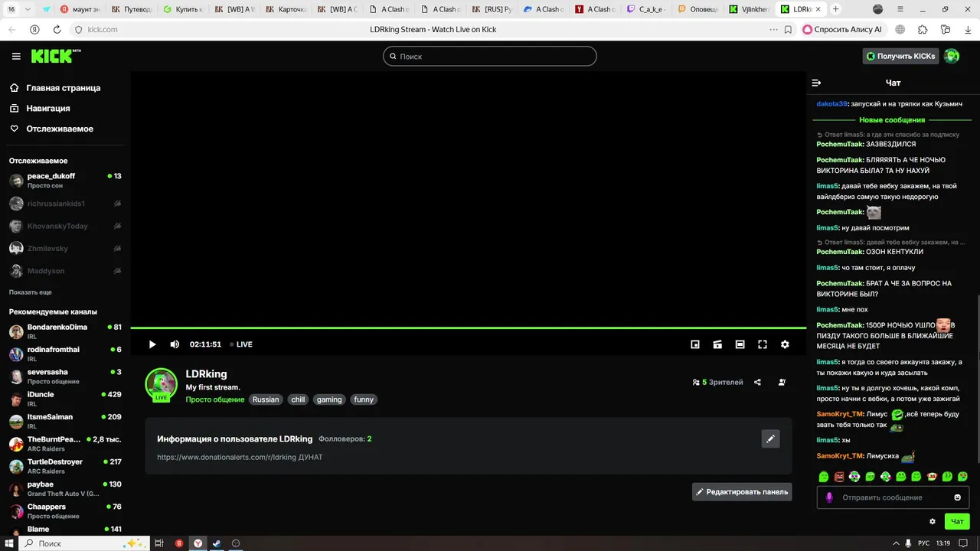Select the Russian tag
Viewport: 980px width, 551px height.
tap(266, 399)
